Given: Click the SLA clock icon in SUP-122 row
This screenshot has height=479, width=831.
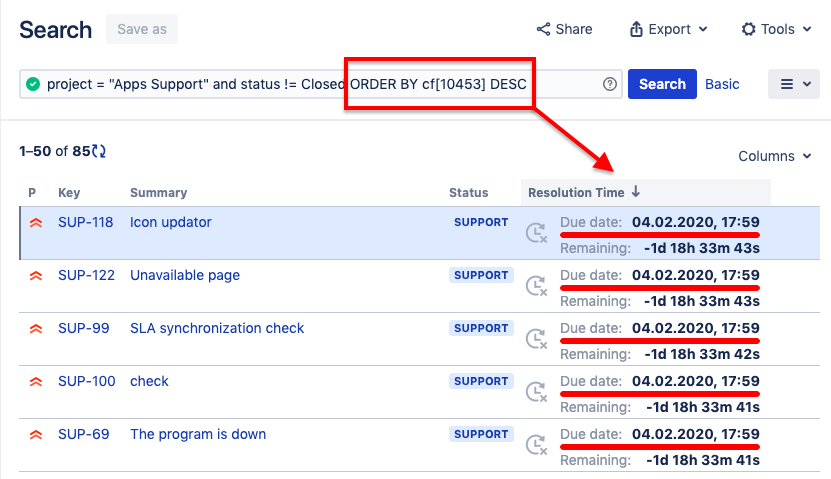Looking at the screenshot, I should [x=537, y=286].
